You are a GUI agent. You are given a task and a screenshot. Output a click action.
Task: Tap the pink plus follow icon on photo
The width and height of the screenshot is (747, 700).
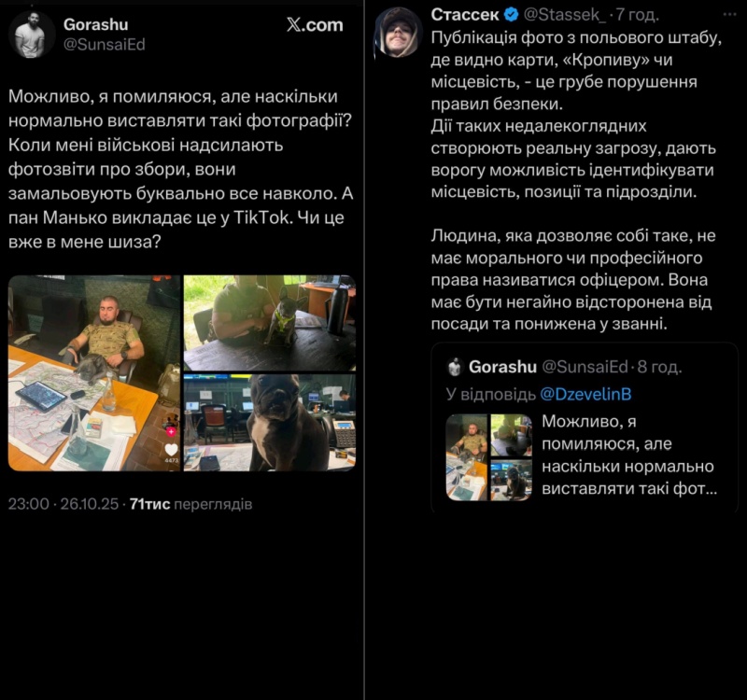(171, 431)
